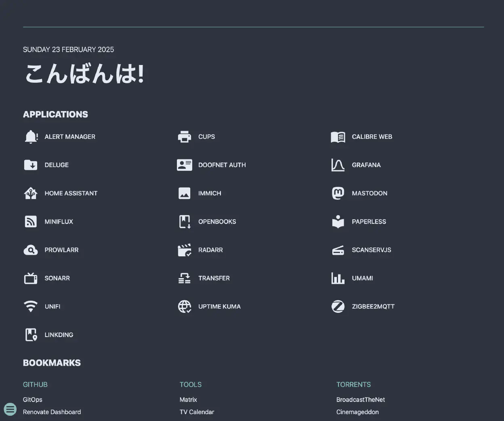Image resolution: width=504 pixels, height=421 pixels.
Task: Click the Umami bar chart icon
Action: click(338, 278)
